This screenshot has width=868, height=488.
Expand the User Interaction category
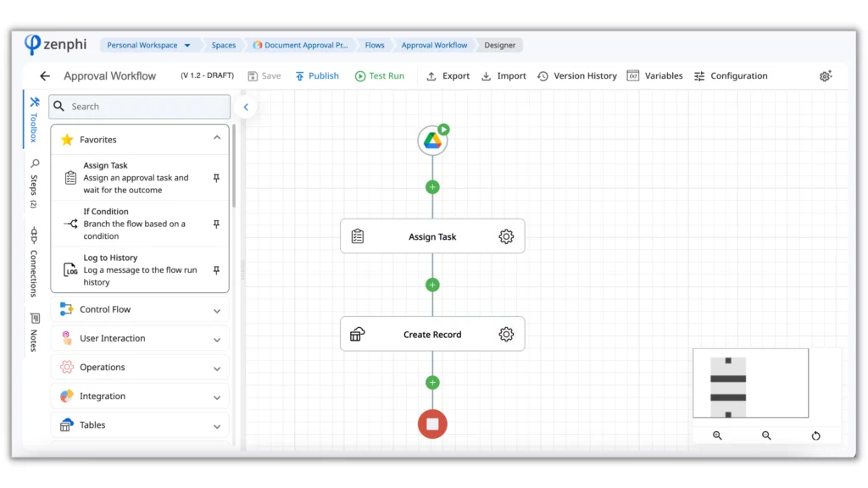(140, 338)
